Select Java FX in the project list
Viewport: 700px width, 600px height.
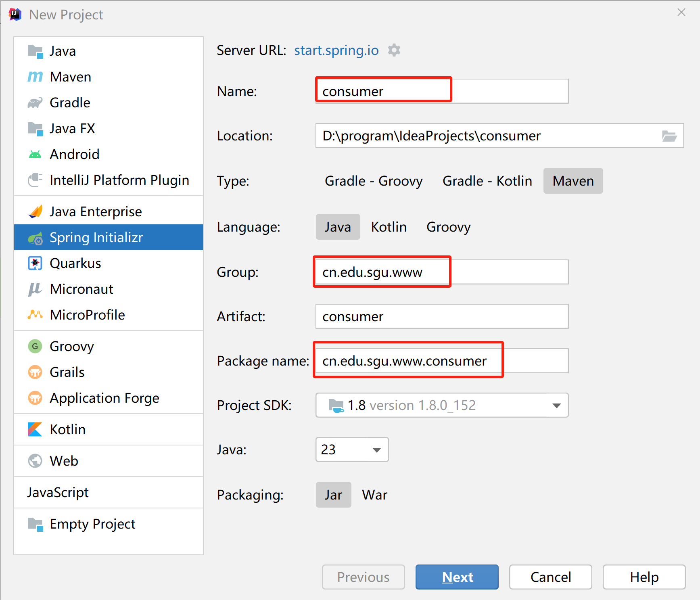click(x=109, y=128)
